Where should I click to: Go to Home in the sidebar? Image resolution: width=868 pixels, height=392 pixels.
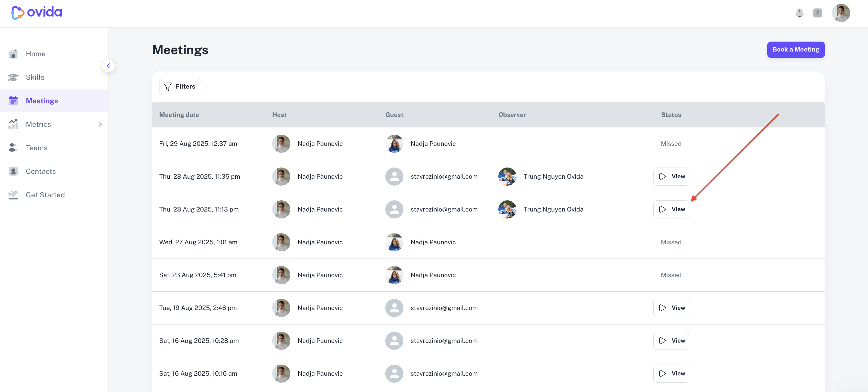(54, 54)
